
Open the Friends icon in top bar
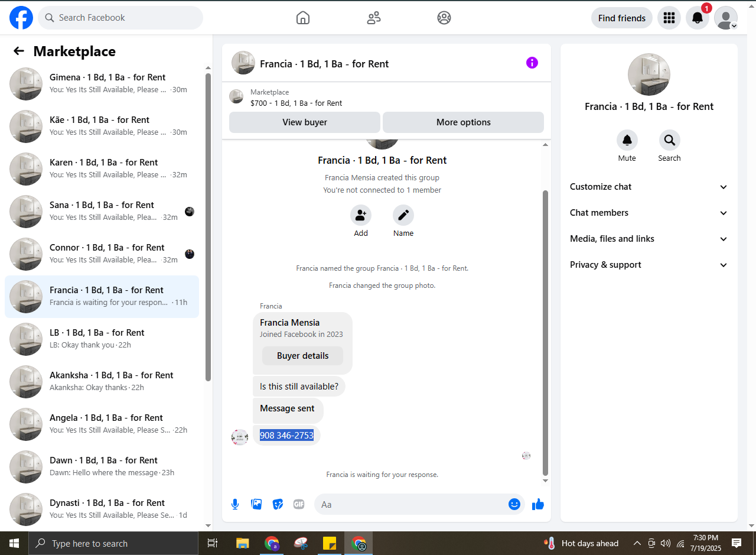point(374,18)
